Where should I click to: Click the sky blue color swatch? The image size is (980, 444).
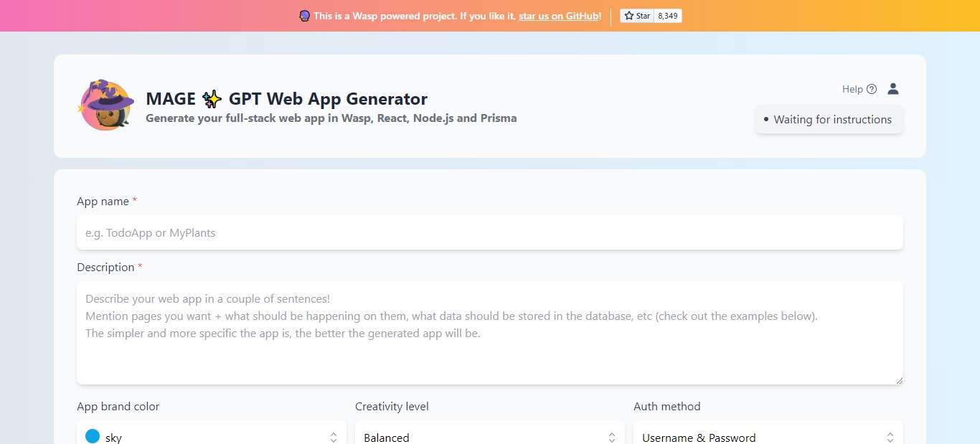(93, 436)
